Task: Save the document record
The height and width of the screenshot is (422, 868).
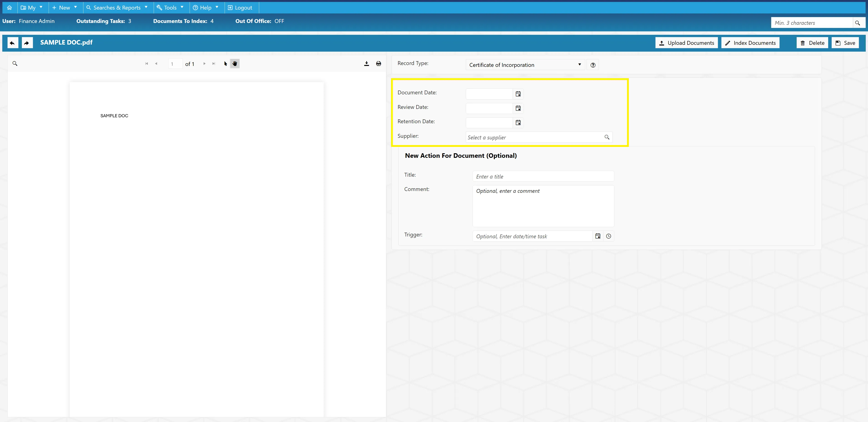Action: (845, 43)
